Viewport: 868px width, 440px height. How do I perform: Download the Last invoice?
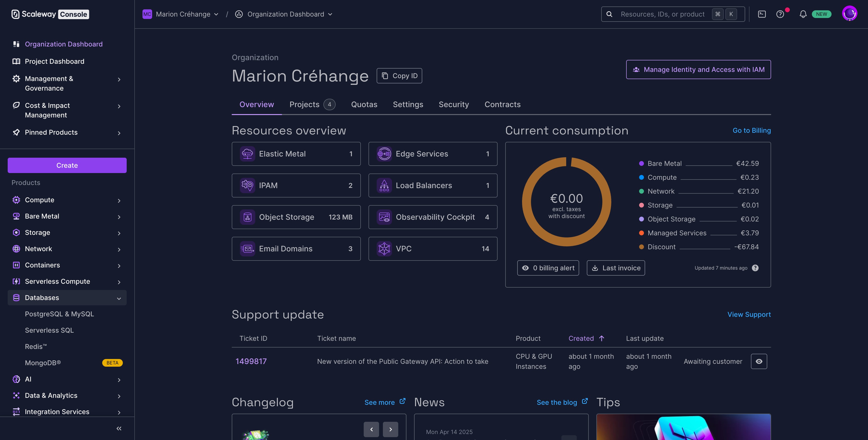pos(616,268)
